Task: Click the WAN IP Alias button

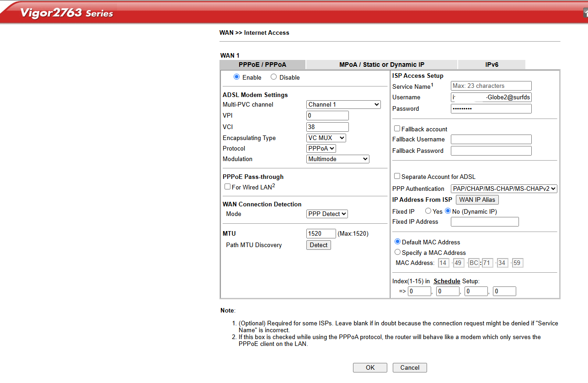Action: coord(477,200)
